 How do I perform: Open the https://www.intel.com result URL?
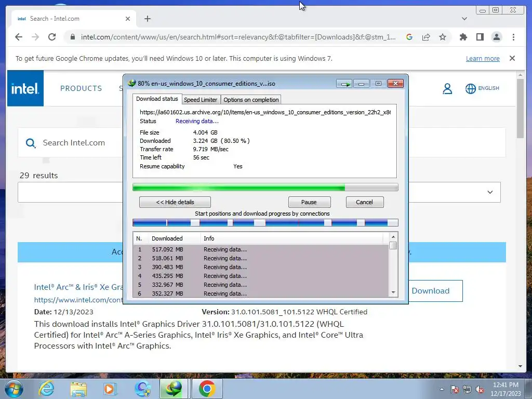coord(78,300)
